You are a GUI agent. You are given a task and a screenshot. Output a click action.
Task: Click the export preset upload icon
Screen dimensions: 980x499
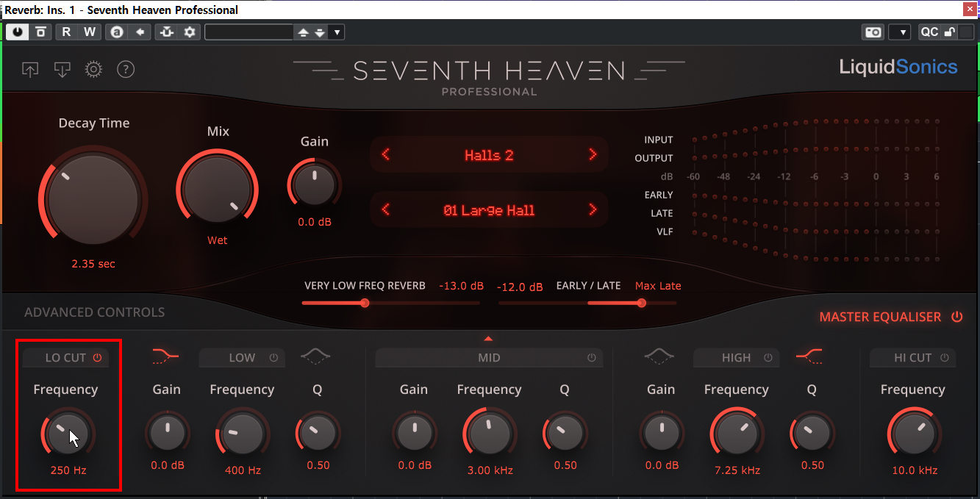coord(29,70)
